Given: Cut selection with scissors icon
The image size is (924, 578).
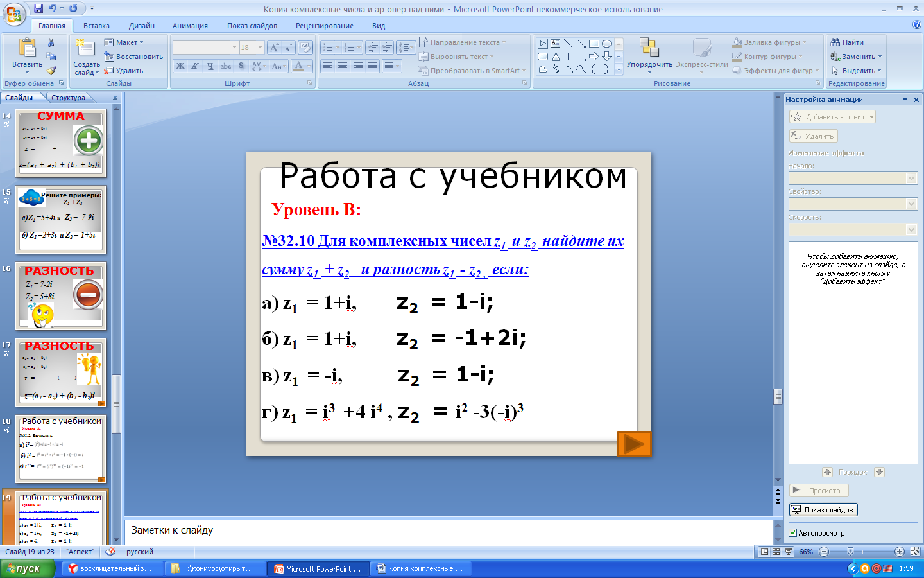Looking at the screenshot, I should 51,42.
